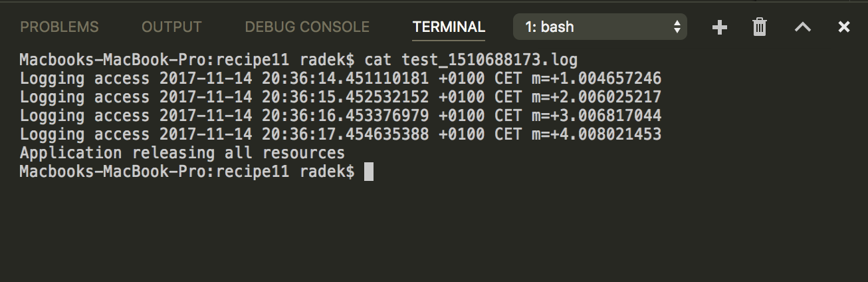This screenshot has height=282, width=868.
Task: Click empty terminal area below the prompt
Action: click(x=434, y=229)
